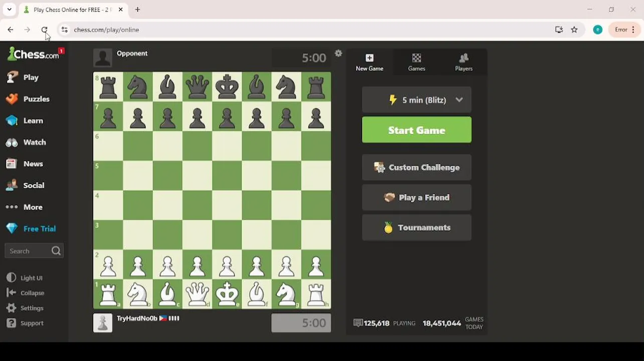The height and width of the screenshot is (361, 644).
Task: Select the white rook on a1
Action: (x=108, y=294)
